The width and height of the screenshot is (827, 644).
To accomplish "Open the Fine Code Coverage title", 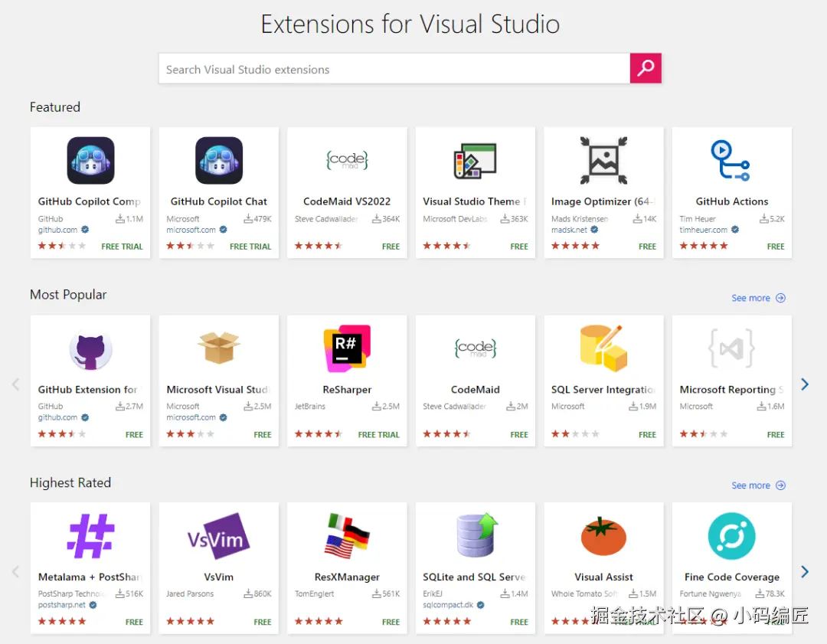I will (x=731, y=577).
